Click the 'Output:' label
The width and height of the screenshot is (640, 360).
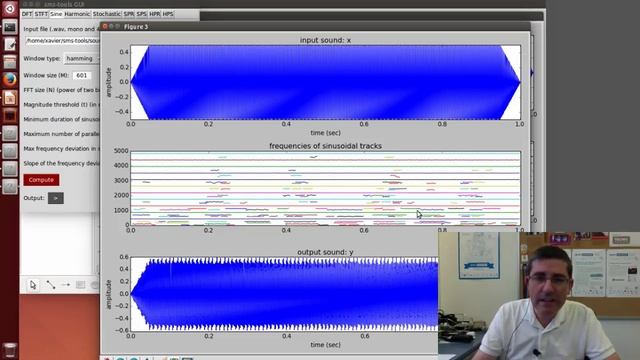click(x=34, y=198)
